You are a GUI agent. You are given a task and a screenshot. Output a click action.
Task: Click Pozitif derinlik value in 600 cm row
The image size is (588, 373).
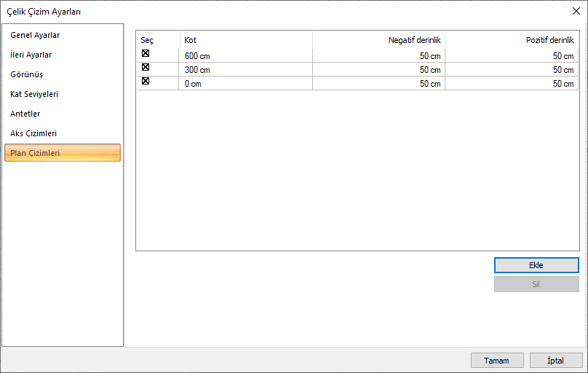click(512, 56)
